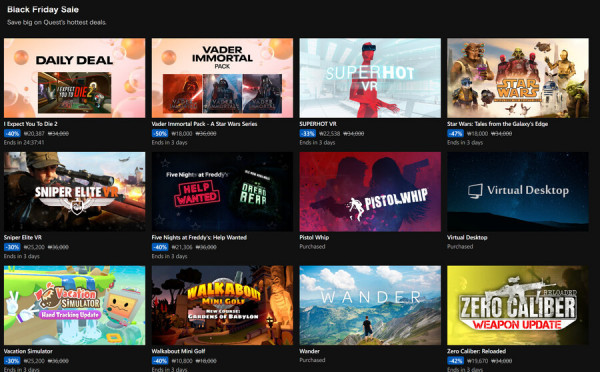
Task: Open the Zero Caliber: Reloaded banner
Action: coord(518,305)
